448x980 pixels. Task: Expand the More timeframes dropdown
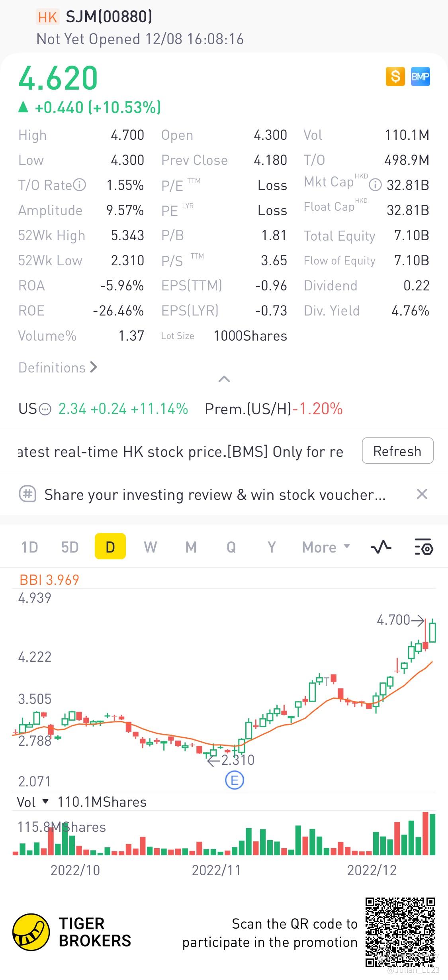coord(326,547)
